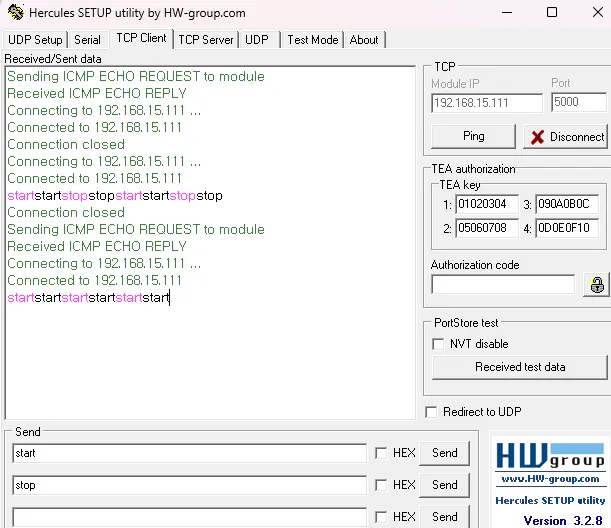
Task: Toggle HEX checkbox for the stop line
Action: (381, 485)
